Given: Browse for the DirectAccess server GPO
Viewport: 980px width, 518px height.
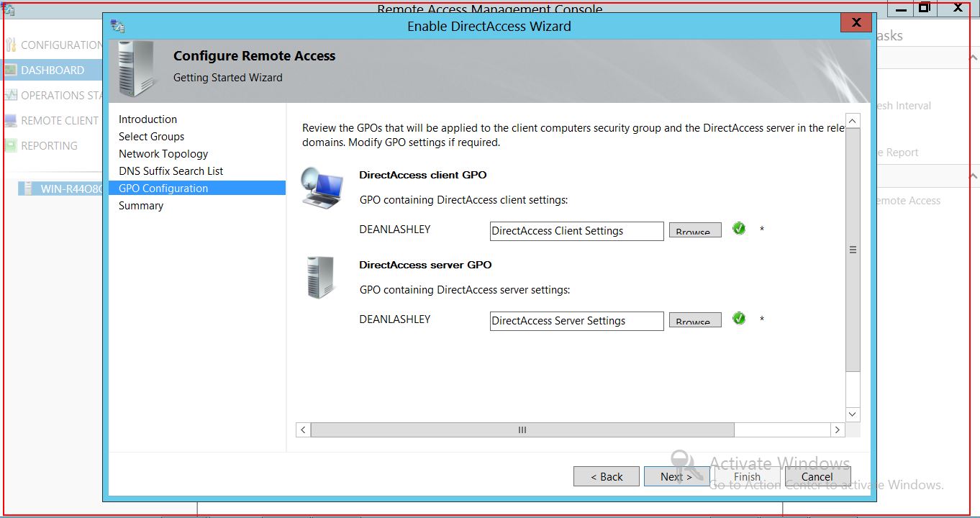Looking at the screenshot, I should [694, 320].
